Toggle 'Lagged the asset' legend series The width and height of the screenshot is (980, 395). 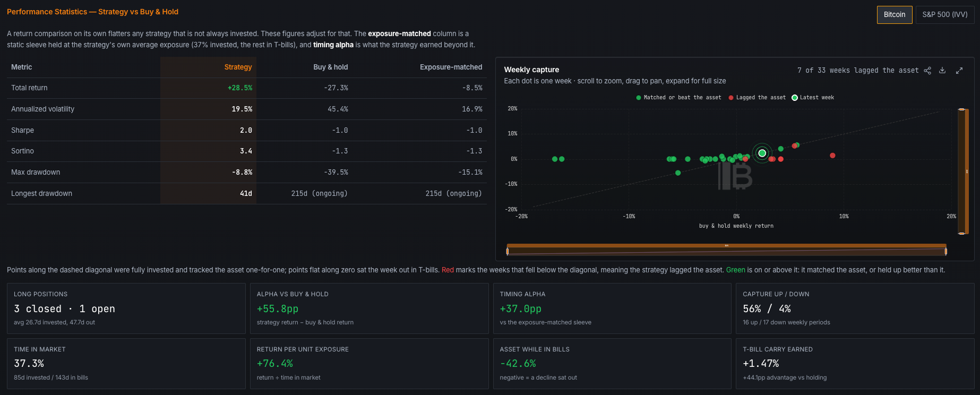pos(757,98)
